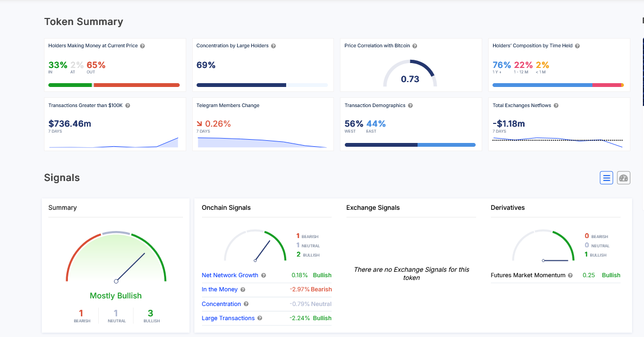Click the Telegram Members Change chart
The width and height of the screenshot is (644, 337).
point(262,142)
